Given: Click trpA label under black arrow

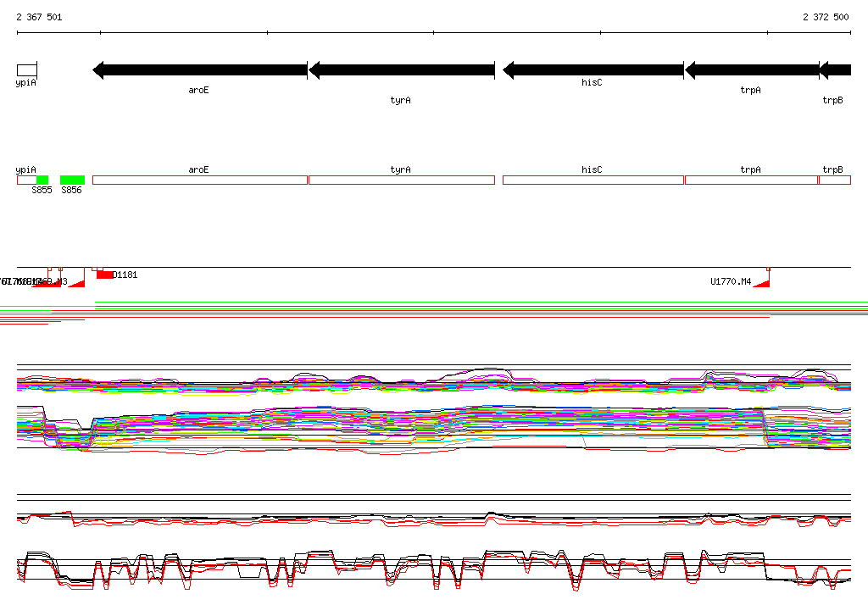Looking at the screenshot, I should 751,90.
